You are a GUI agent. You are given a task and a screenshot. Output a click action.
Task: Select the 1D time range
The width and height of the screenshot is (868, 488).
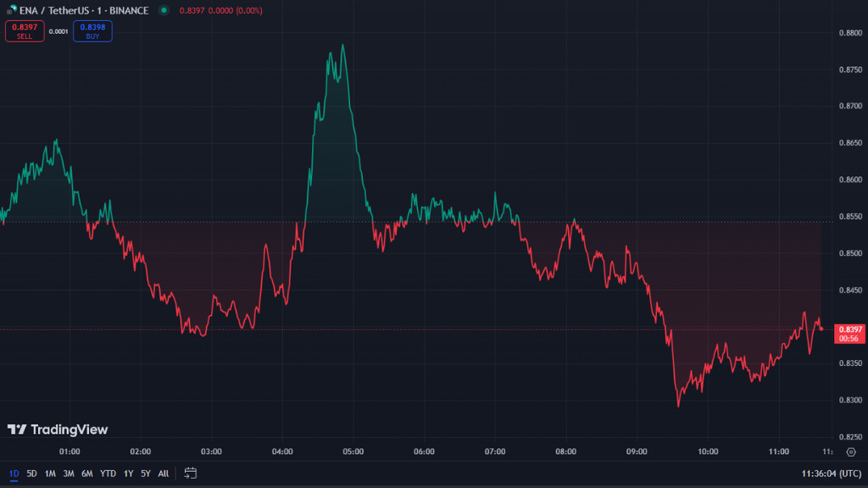(14, 474)
